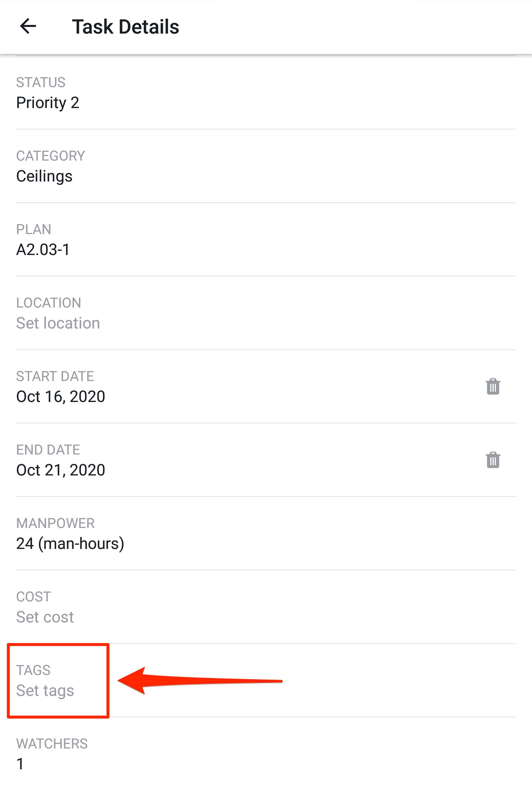Select the A2.03-1 plan field

[43, 250]
